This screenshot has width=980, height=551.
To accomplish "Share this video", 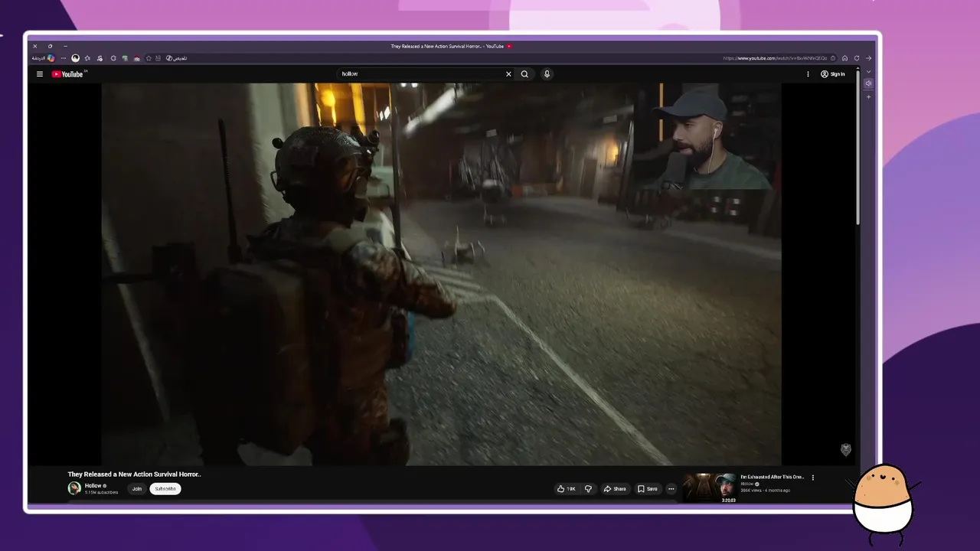I will pyautogui.click(x=615, y=489).
